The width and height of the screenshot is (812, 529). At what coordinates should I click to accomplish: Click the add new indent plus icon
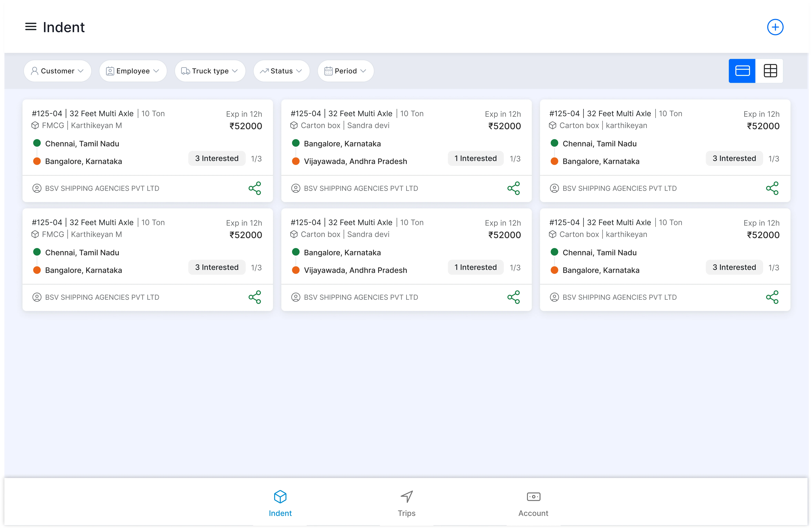[775, 27]
